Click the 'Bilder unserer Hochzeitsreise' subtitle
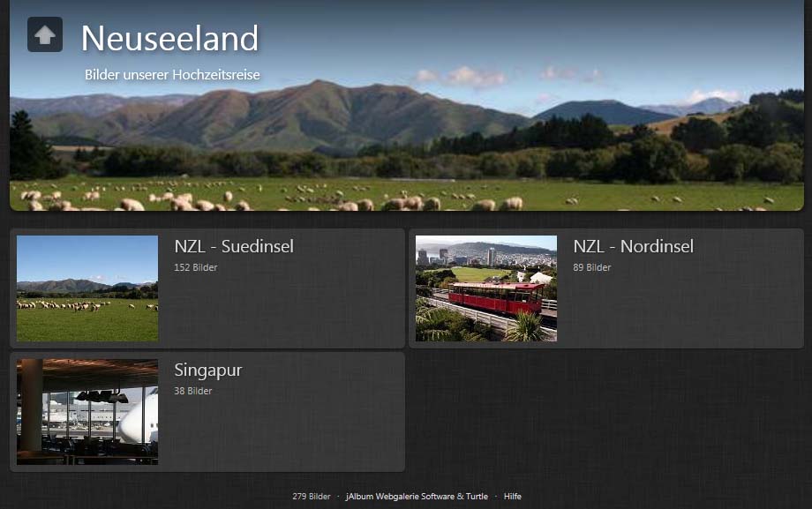 [172, 75]
